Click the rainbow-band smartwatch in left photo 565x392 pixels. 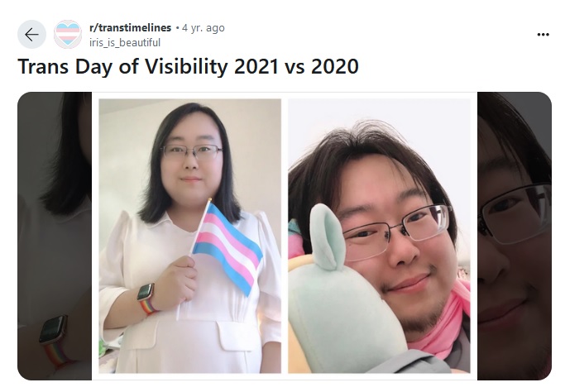[x=146, y=299]
